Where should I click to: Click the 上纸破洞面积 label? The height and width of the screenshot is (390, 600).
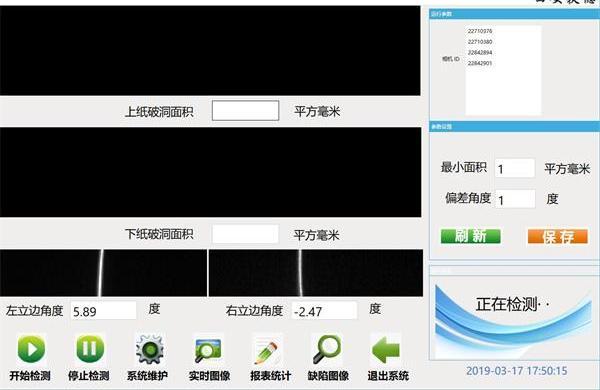(159, 112)
